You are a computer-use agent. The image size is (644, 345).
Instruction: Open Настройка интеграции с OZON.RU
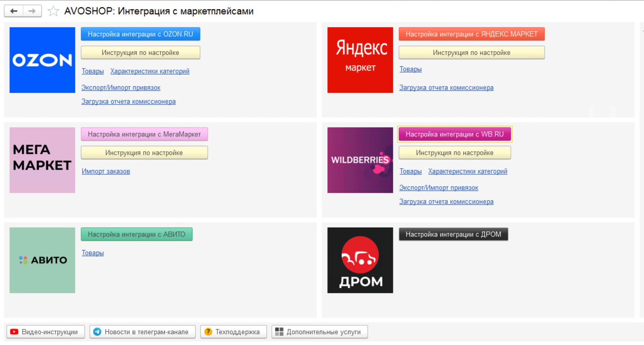click(x=140, y=34)
